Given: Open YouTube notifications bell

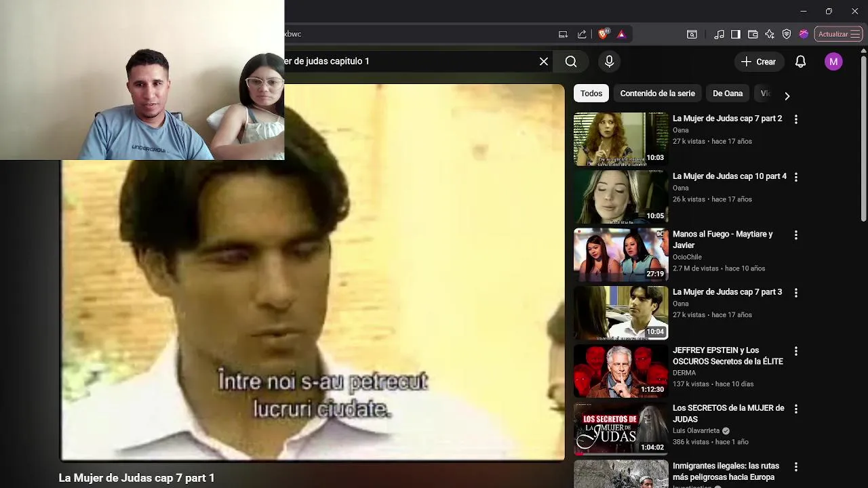Looking at the screenshot, I should click(800, 62).
